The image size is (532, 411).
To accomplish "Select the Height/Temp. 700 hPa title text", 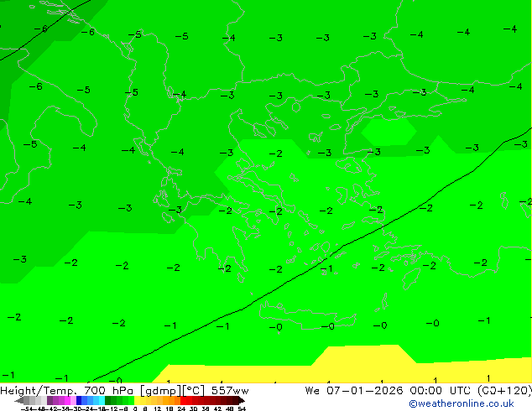I will [x=67, y=391].
